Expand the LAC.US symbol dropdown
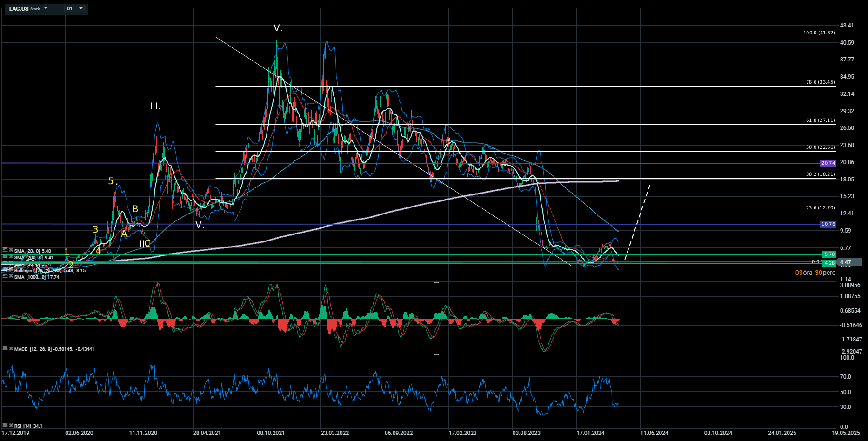Screen dimensions: 868x441 click(46, 8)
